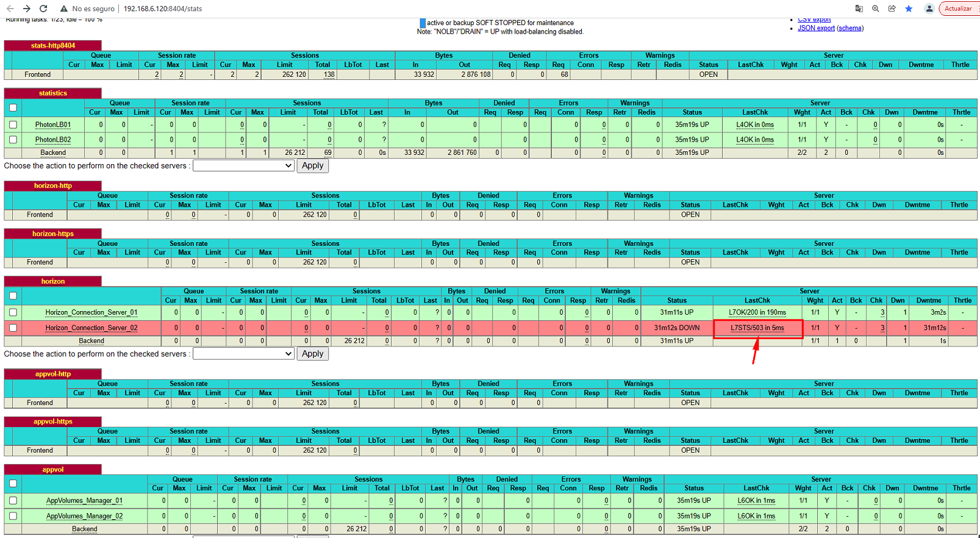Open the Horizon_Connection_Server_02 link
The height and width of the screenshot is (538, 980).
(91, 328)
